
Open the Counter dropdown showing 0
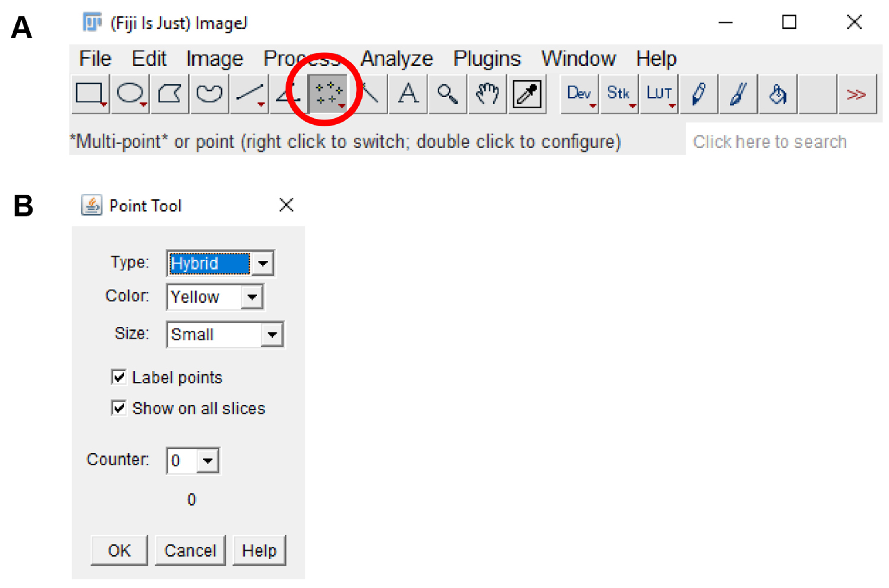click(x=193, y=461)
